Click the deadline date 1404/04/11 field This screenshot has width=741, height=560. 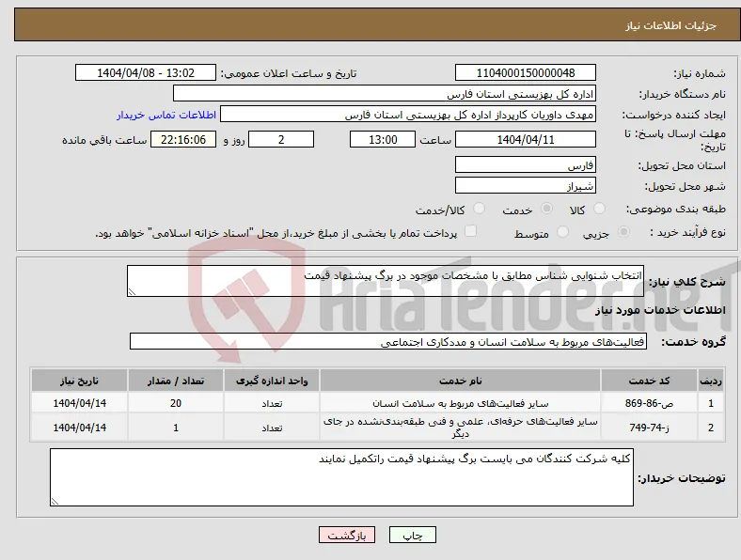[526, 139]
